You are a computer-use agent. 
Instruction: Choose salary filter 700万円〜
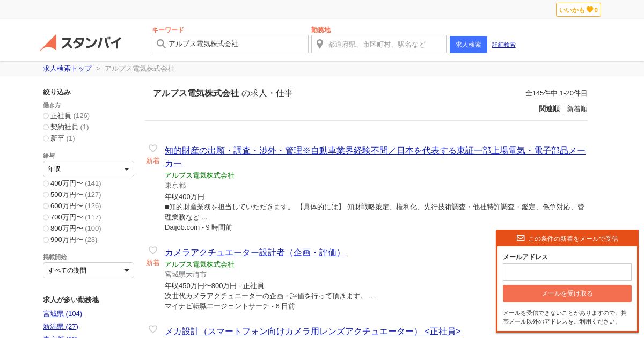tap(46, 217)
